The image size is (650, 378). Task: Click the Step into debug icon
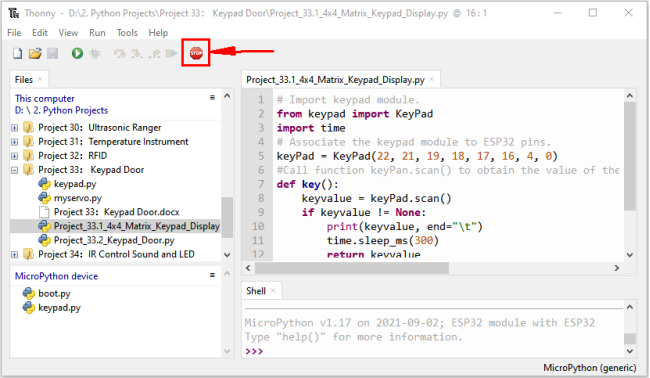(x=137, y=53)
